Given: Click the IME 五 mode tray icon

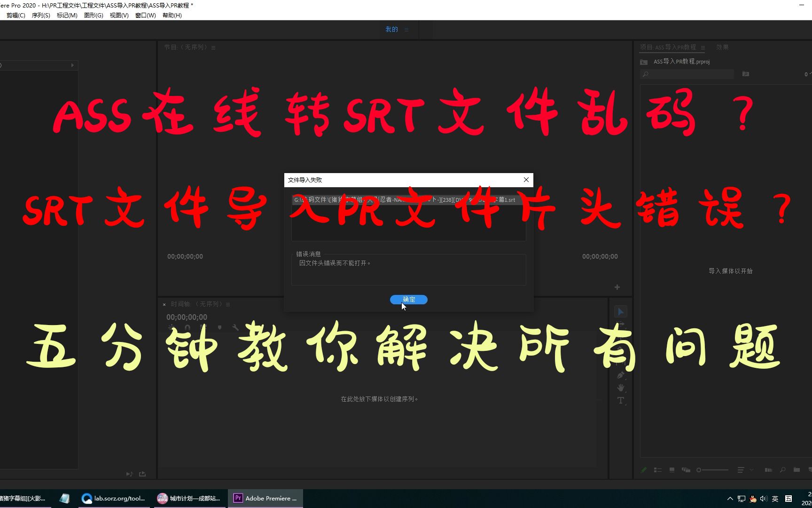Looking at the screenshot, I should click(789, 499).
